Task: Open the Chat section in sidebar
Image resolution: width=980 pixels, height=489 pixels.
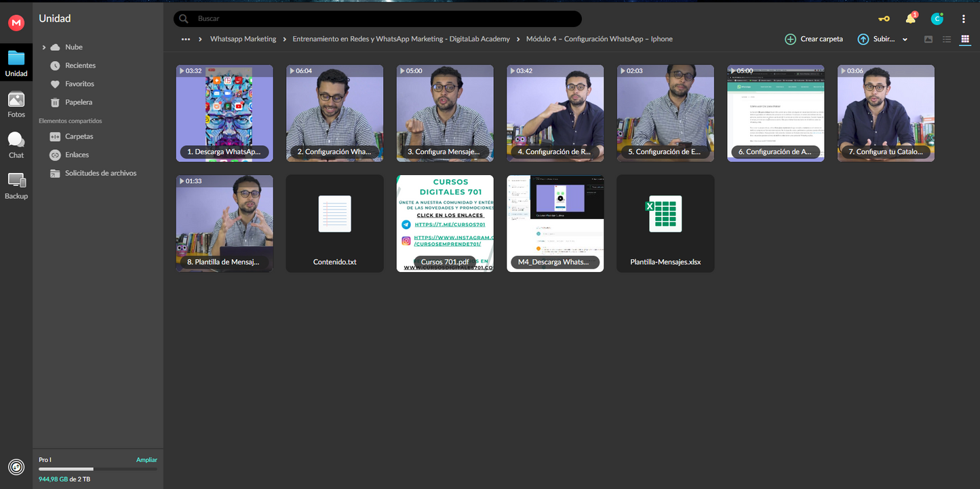Action: pyautogui.click(x=16, y=145)
